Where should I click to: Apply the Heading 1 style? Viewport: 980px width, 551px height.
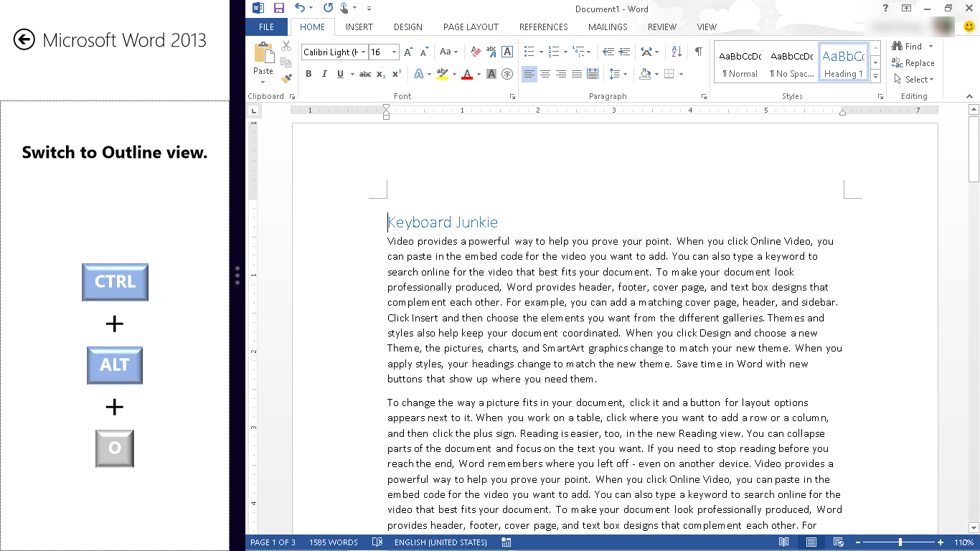[844, 62]
